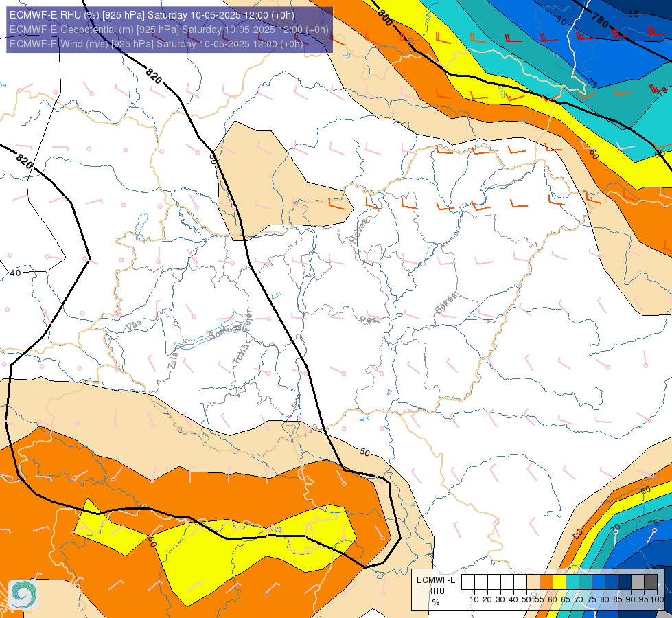Click the '100' value in the legend scale
Screen dimensions: 672x618
(658, 599)
